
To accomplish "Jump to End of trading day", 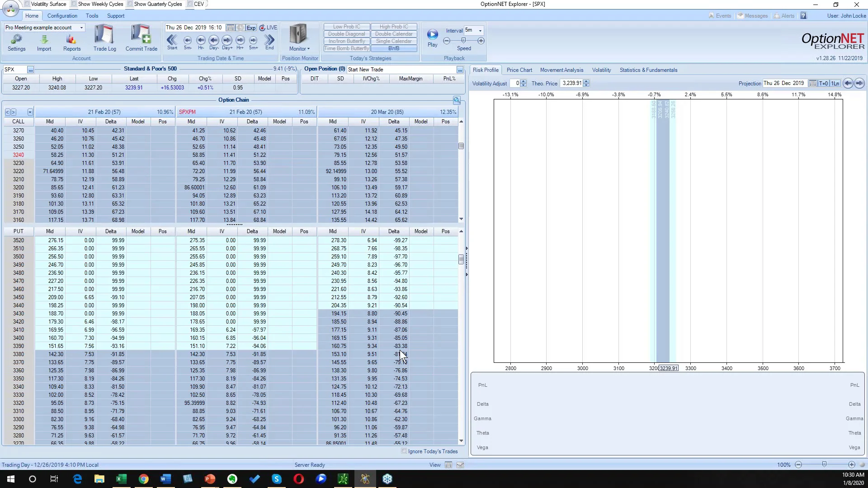I will tap(269, 42).
